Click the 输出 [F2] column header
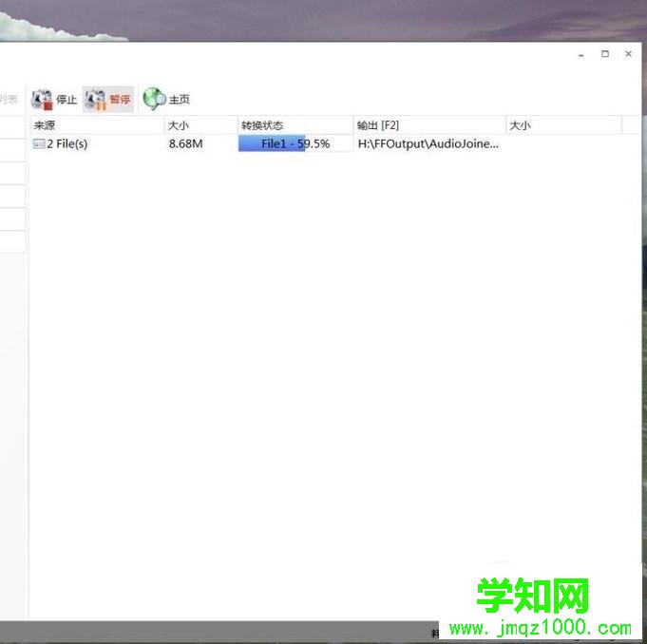 (x=429, y=125)
